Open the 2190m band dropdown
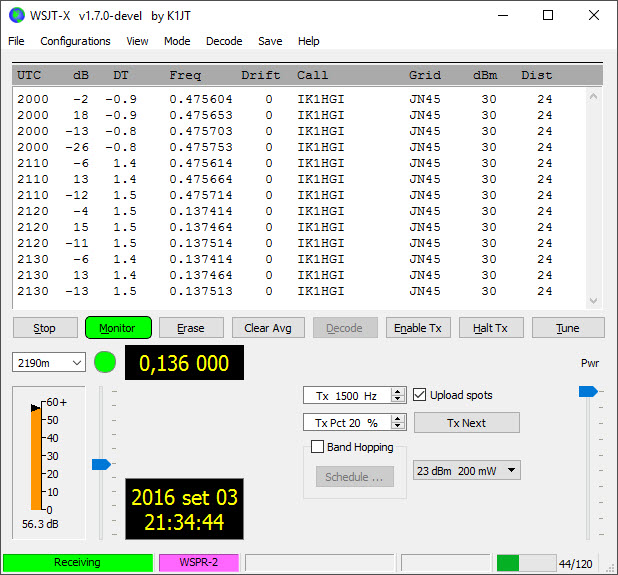Screen dimensions: 618x575 pos(49,363)
